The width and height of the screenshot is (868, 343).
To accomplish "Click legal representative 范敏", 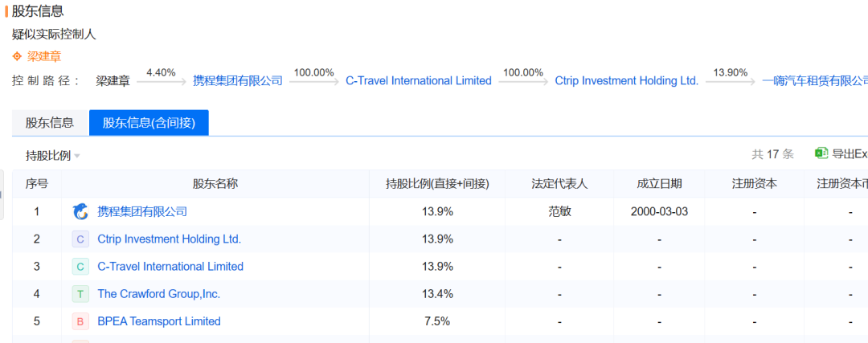I will [559, 211].
